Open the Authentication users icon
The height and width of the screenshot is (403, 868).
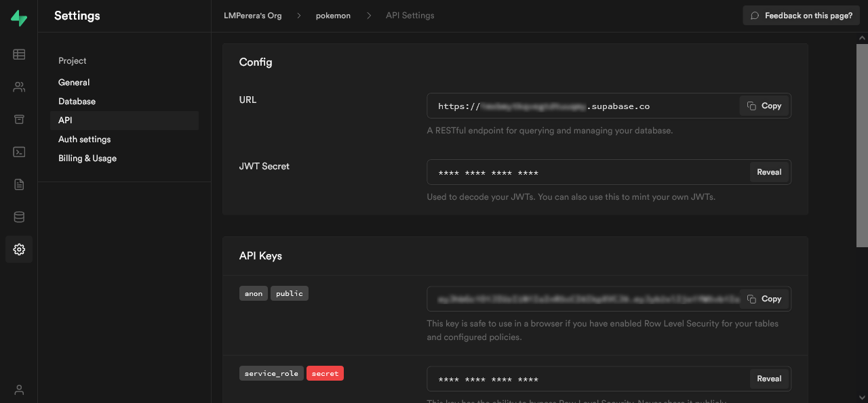tap(19, 87)
